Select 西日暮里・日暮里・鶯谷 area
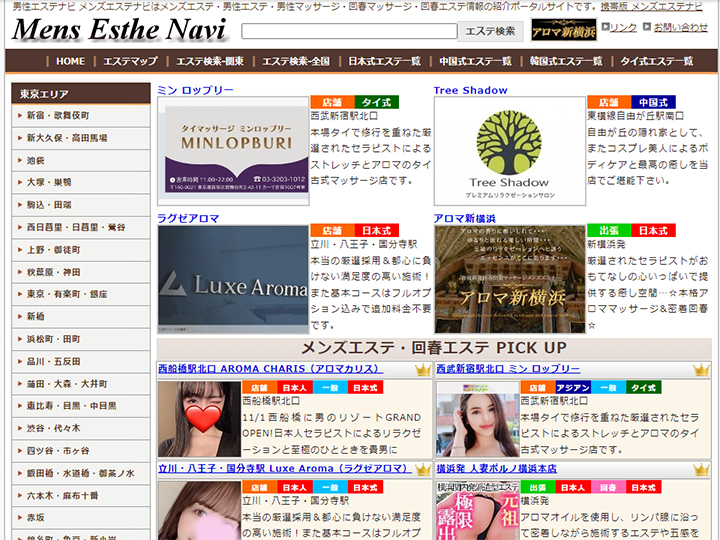Screen dimensions: 720x540 coord(81,227)
